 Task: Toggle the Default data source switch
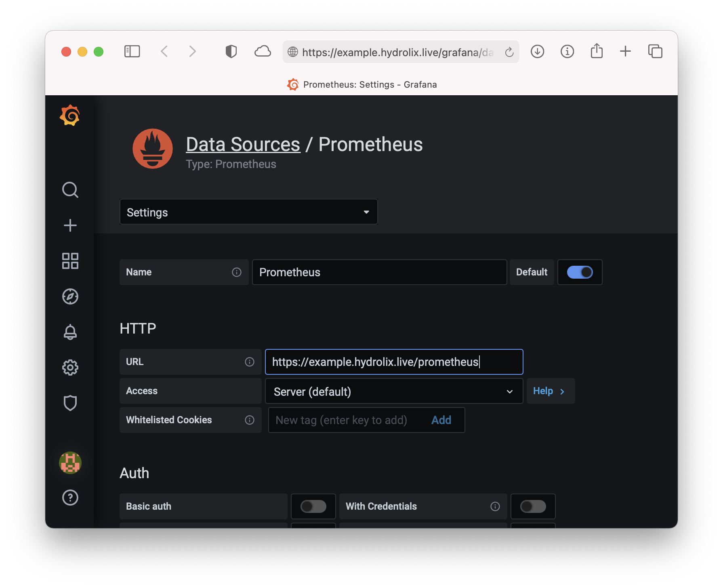coord(580,272)
